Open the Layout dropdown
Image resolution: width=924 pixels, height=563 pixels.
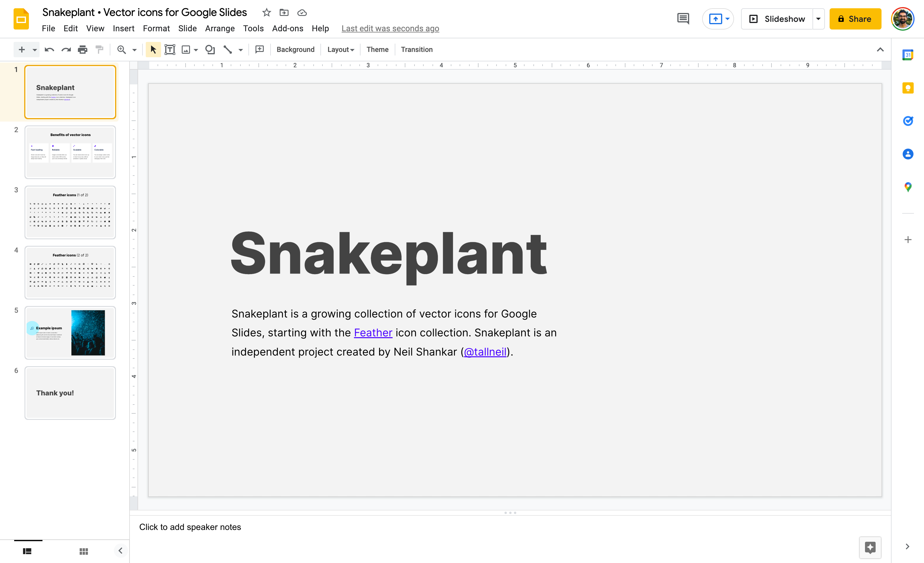[340, 49]
